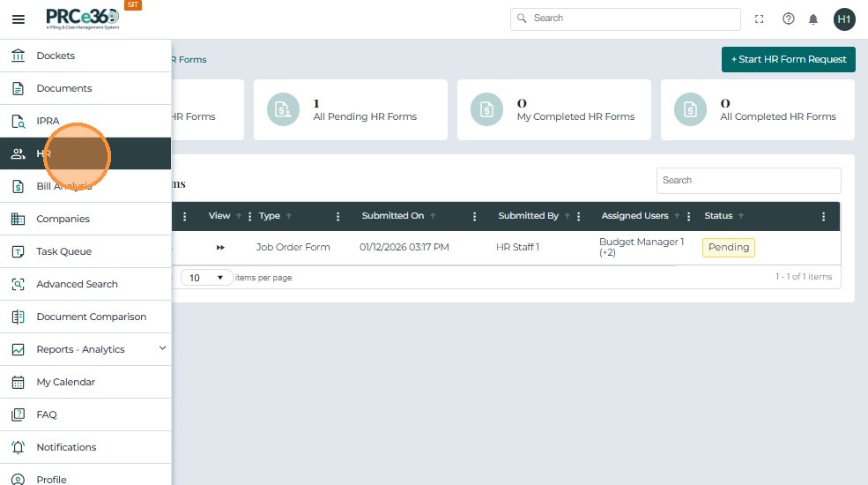Screen dimensions: 868x485
Task: Open the FAQ page
Action: pyautogui.click(x=85, y=414)
